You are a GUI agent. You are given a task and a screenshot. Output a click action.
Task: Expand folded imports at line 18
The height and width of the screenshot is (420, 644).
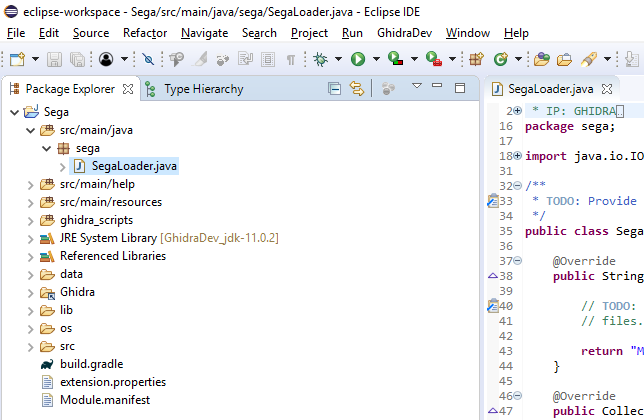pos(518,156)
